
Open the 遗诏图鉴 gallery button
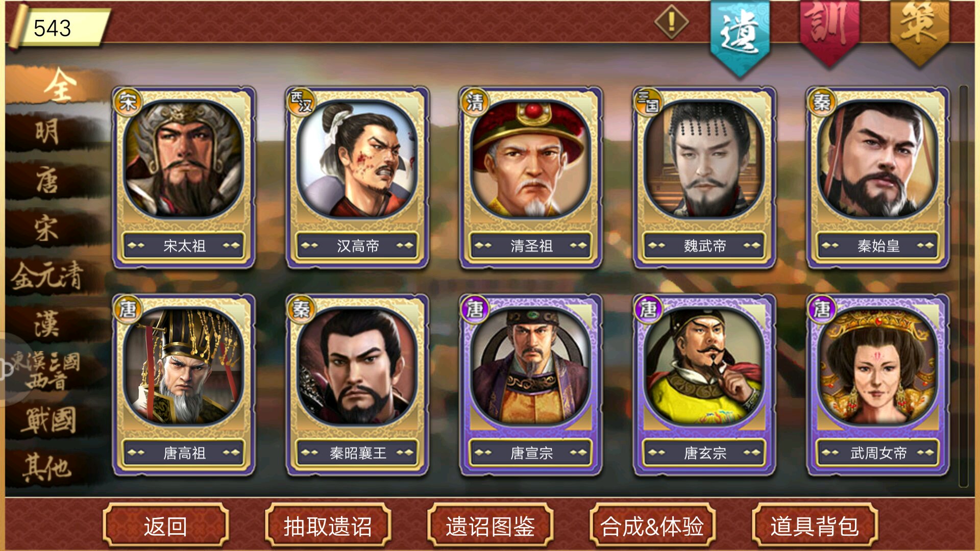tap(490, 526)
